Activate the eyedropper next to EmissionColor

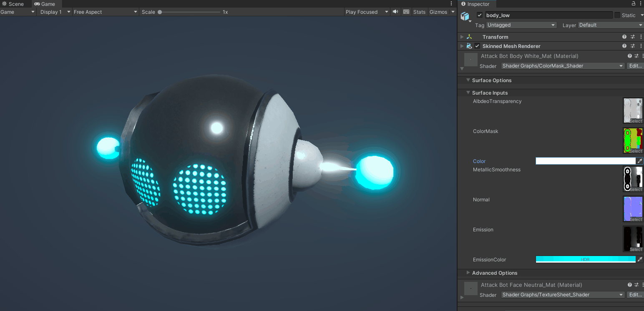tap(641, 259)
